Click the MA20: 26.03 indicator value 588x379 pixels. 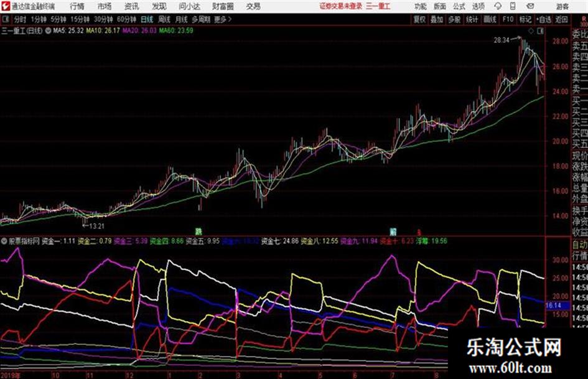click(139, 30)
